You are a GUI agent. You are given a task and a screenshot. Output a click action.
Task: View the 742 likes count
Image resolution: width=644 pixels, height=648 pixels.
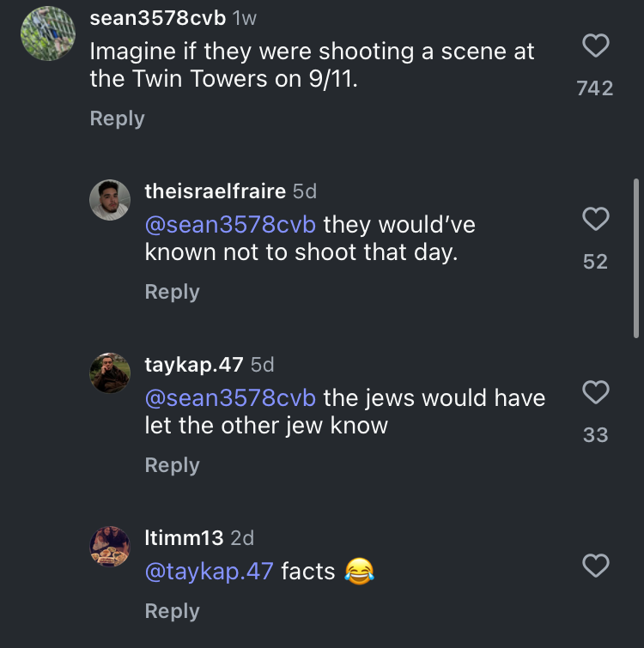click(x=595, y=88)
